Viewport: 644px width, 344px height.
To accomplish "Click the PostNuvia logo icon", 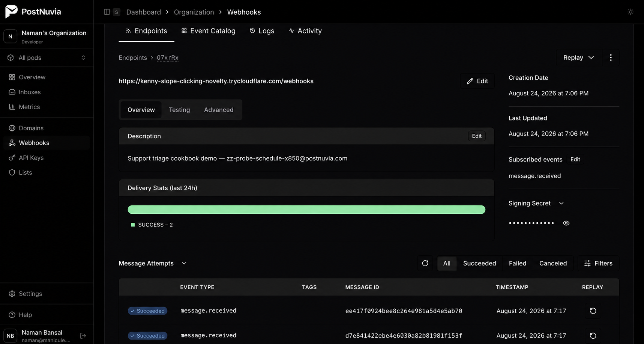I will (x=11, y=12).
